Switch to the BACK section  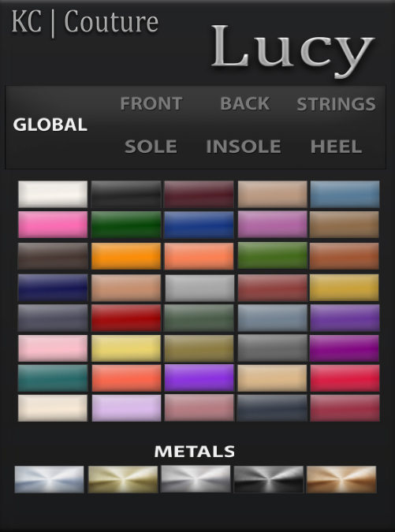pyautogui.click(x=245, y=103)
